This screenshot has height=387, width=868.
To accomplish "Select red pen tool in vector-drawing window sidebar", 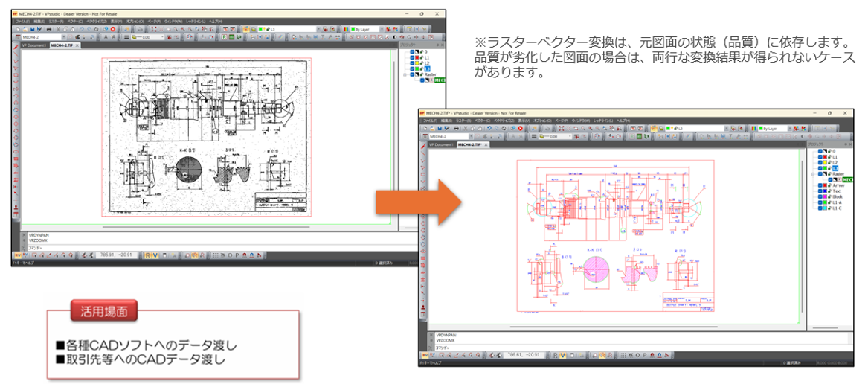I will [423, 147].
